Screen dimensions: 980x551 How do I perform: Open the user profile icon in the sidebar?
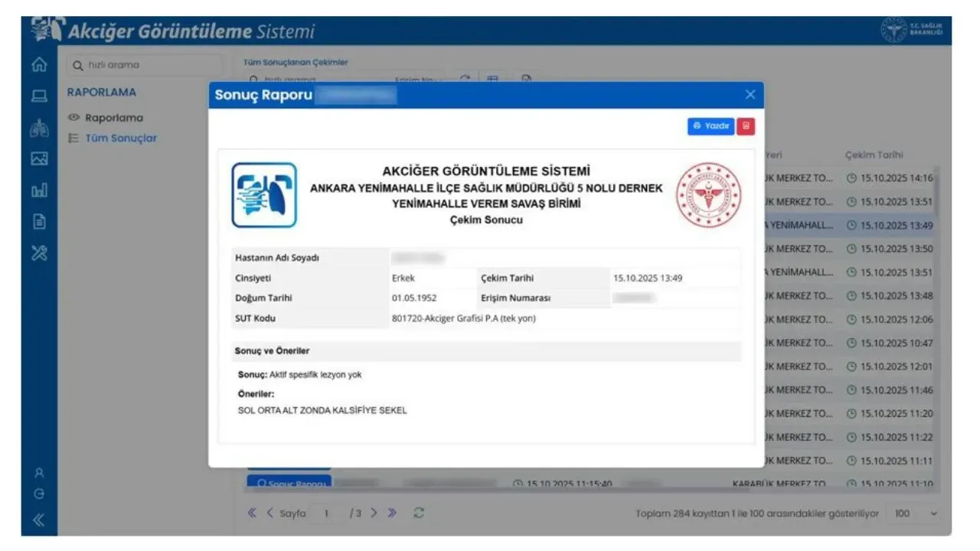click(40, 473)
